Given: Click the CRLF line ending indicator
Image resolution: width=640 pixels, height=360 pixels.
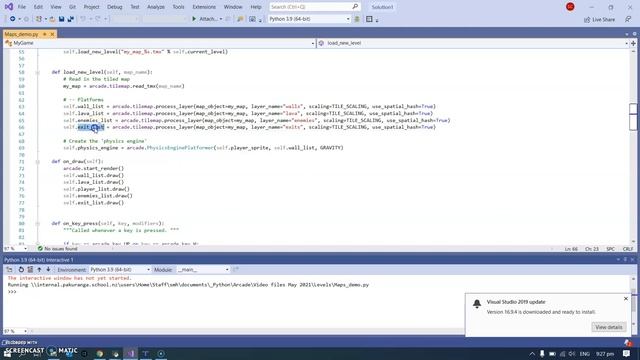Looking at the screenshot, I should [x=628, y=249].
